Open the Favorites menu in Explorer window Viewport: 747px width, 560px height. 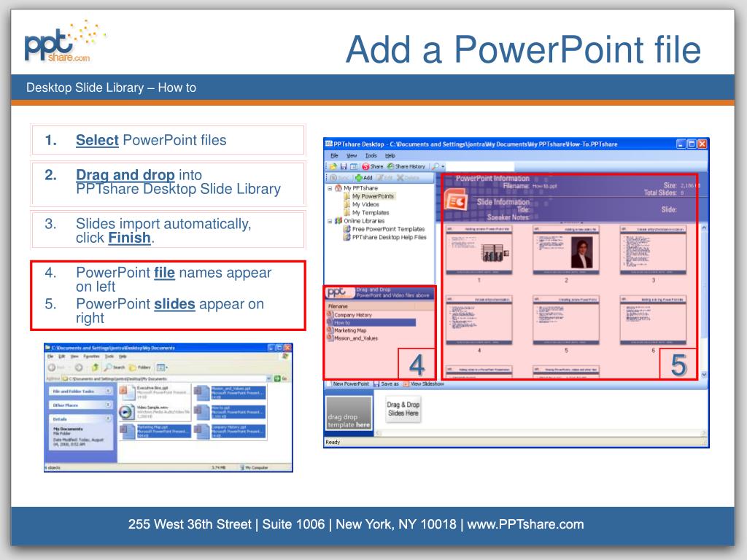tap(91, 356)
